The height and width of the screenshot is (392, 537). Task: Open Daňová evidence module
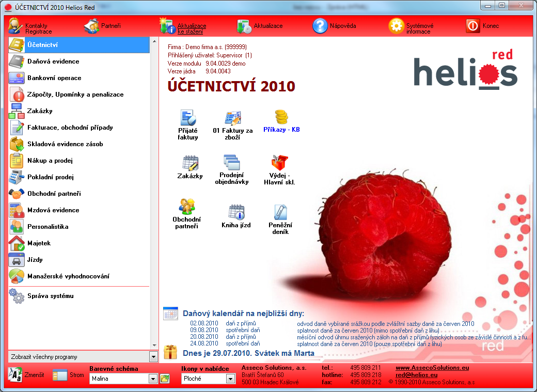(x=79, y=61)
